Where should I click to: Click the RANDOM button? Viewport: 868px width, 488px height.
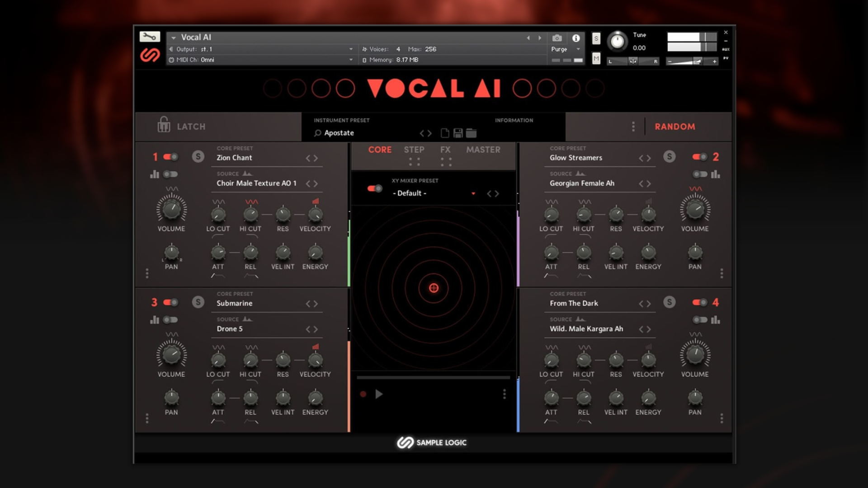(675, 127)
